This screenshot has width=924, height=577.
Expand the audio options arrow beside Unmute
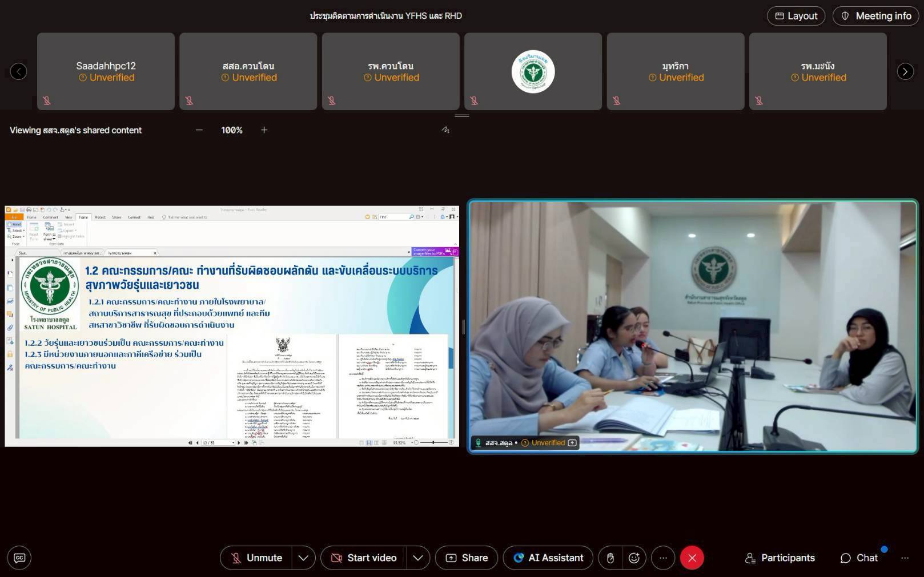pos(303,558)
